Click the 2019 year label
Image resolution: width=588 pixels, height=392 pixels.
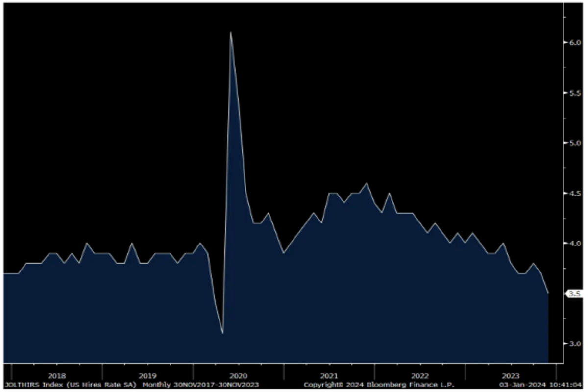(x=148, y=376)
